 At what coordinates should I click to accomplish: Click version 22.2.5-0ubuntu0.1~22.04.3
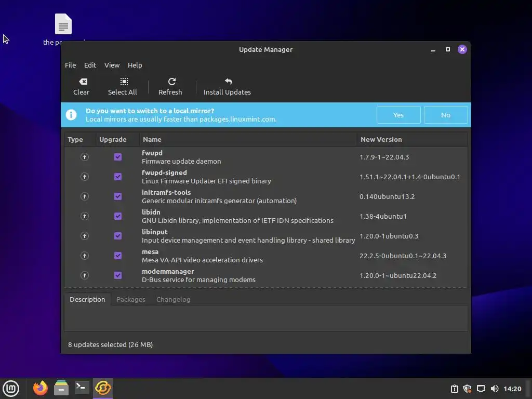(403, 256)
